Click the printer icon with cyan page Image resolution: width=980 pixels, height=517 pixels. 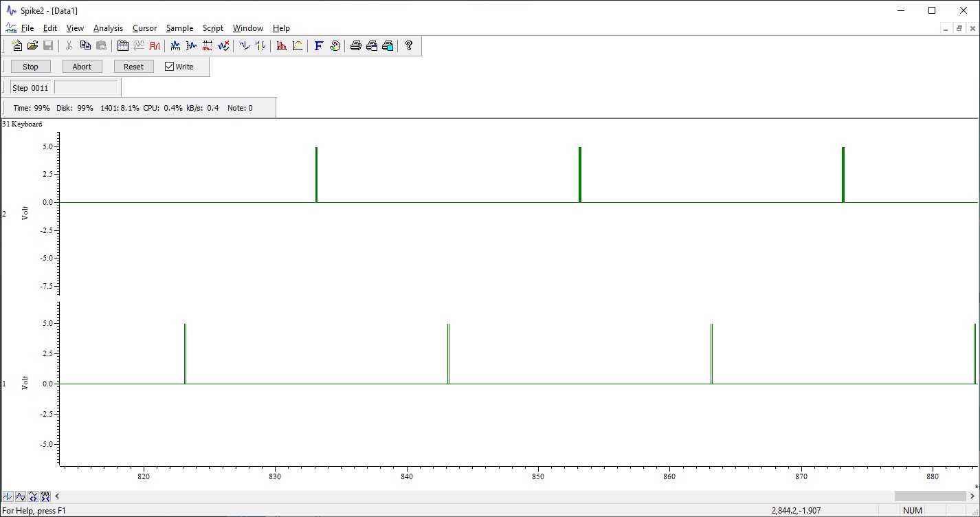[x=388, y=46]
